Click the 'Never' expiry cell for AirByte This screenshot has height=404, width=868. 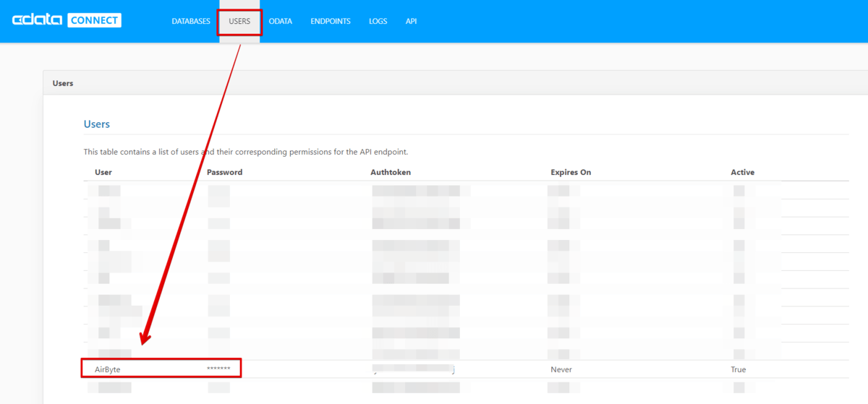tap(561, 369)
